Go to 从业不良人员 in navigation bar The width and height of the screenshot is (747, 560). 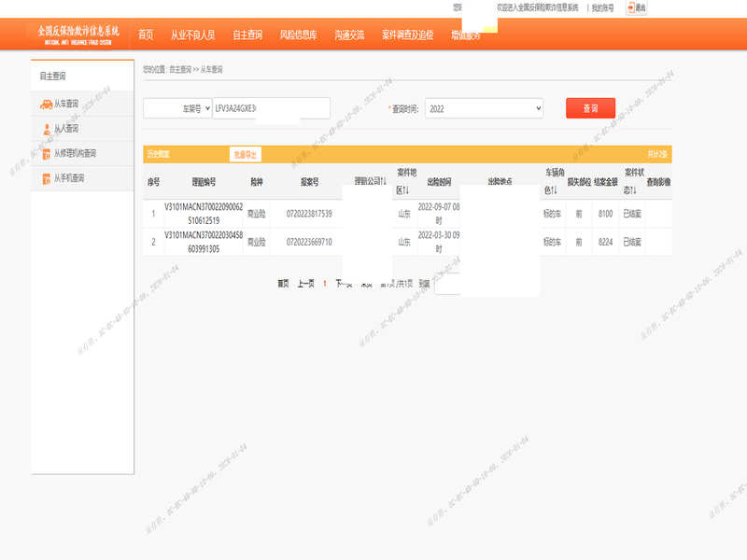click(192, 35)
